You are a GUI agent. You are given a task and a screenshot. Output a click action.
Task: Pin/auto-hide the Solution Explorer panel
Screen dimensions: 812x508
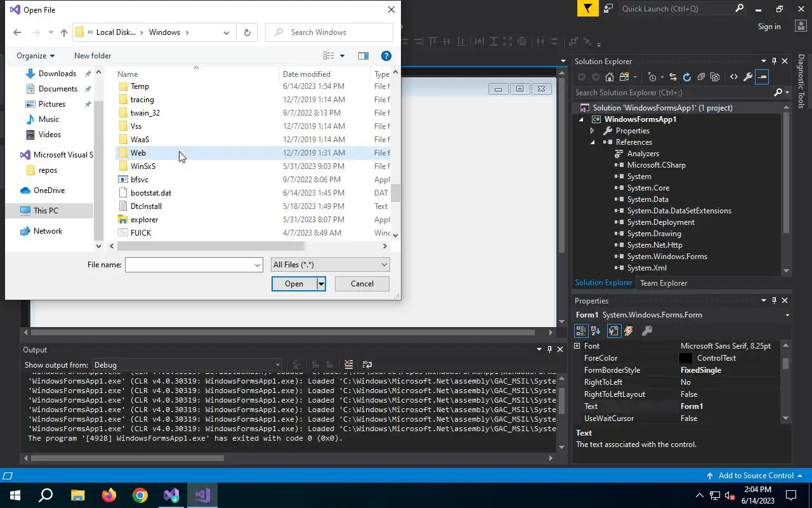[x=774, y=62]
